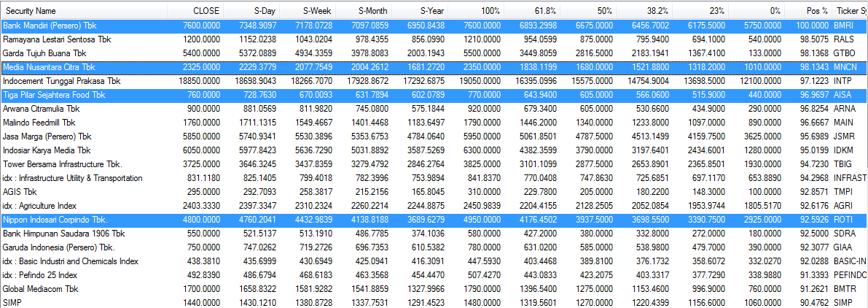
Task: Click the S-Month column header
Action: [364, 10]
